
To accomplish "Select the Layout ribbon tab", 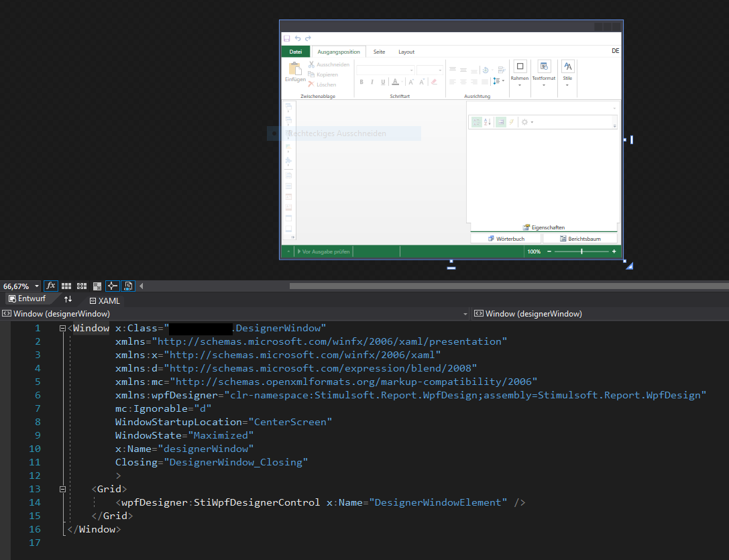I will tap(406, 52).
